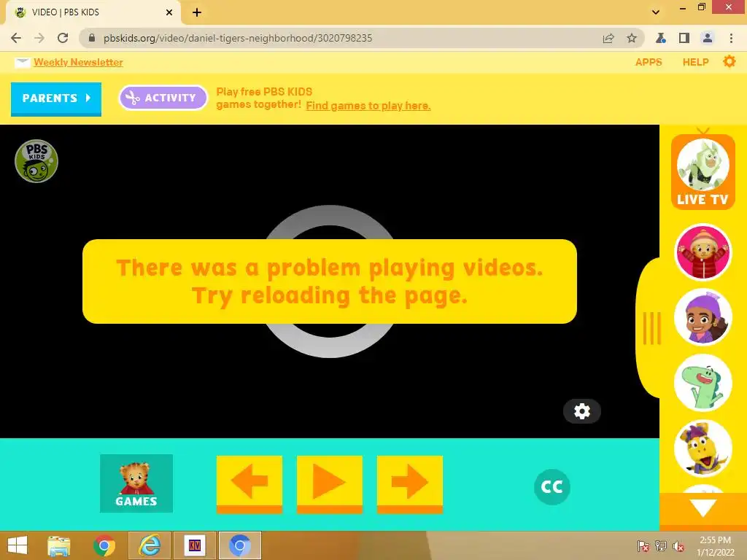Open a new browser tab
Image resolution: width=747 pixels, height=560 pixels.
(197, 12)
